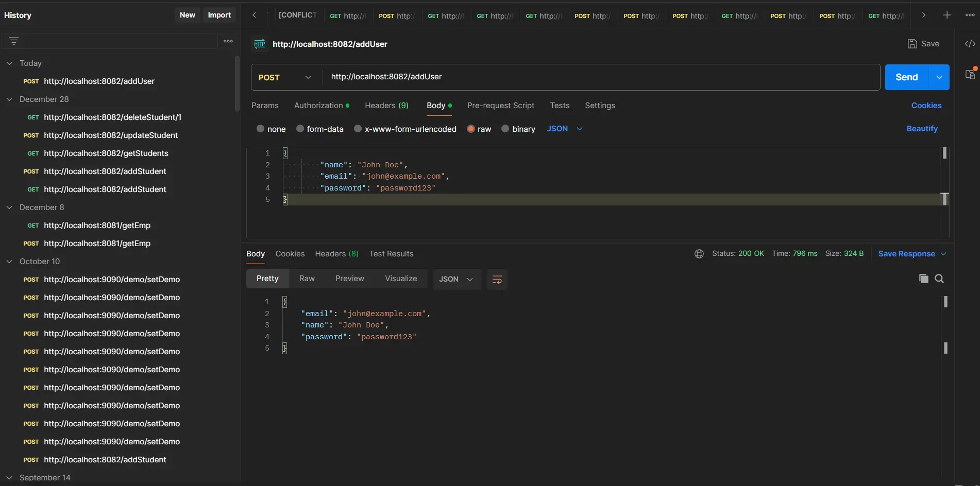Click inside the request URL field
Image resolution: width=980 pixels, height=486 pixels.
515,77
